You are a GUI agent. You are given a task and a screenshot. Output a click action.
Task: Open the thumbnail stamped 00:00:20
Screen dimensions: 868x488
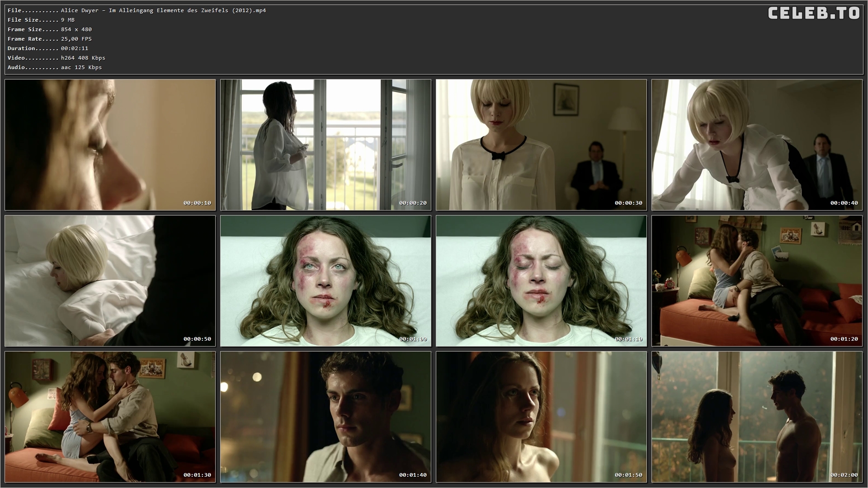pos(325,145)
